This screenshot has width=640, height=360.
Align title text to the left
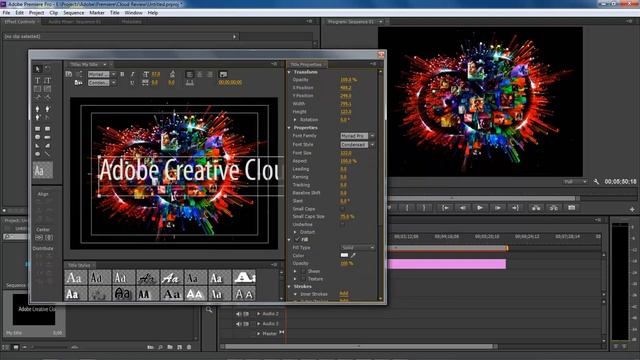coord(189,74)
